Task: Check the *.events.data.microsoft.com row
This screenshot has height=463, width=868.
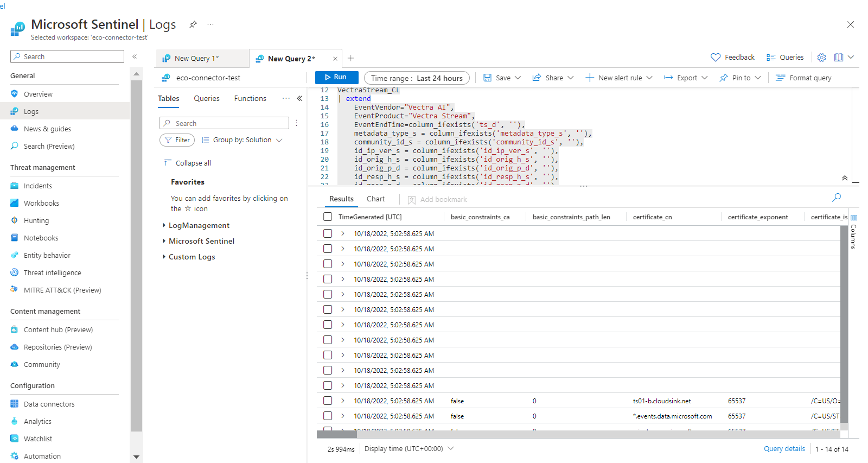Action: (x=328, y=416)
